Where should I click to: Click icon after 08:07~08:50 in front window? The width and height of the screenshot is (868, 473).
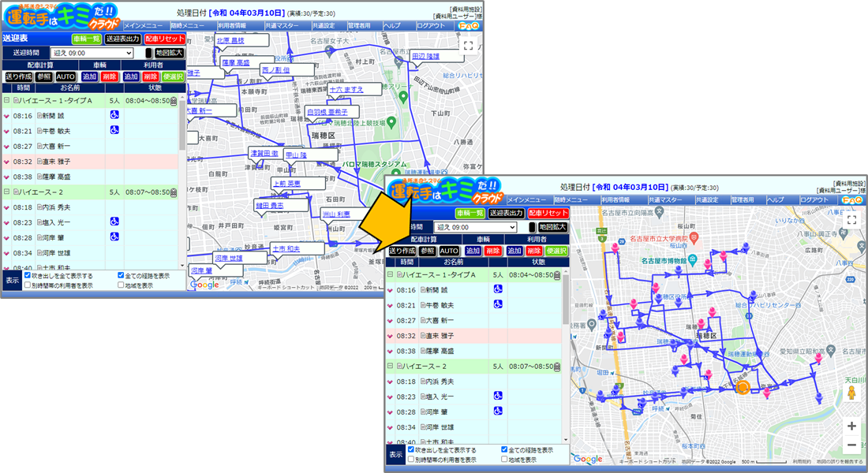pos(557,367)
